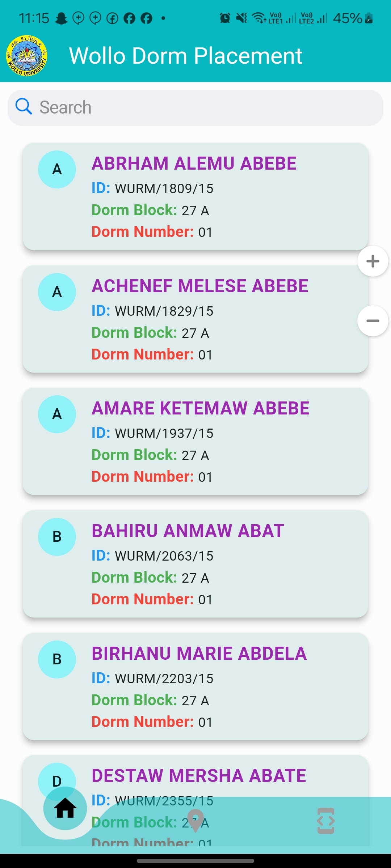This screenshot has height=868, width=391.
Task: Select DESTAW MERSHA ABATE name
Action: (199, 775)
